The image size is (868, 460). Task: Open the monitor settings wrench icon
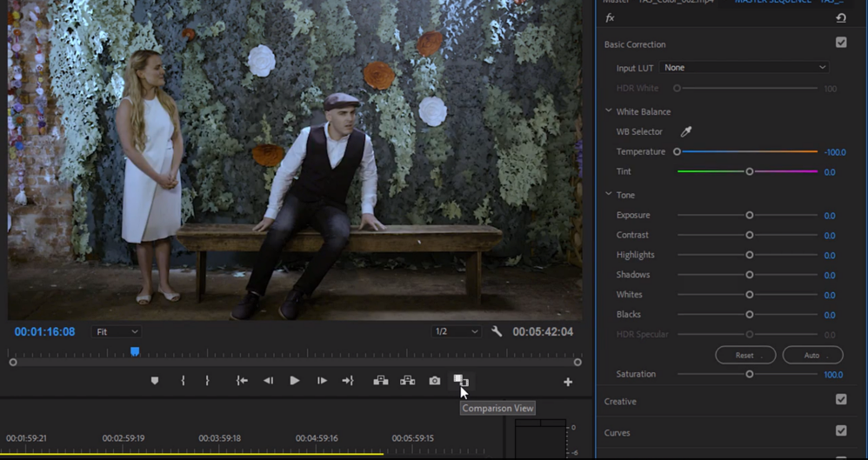click(x=497, y=331)
